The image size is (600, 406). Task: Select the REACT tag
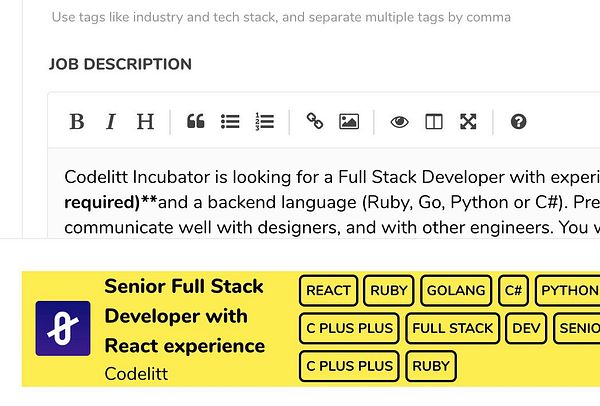[328, 291]
